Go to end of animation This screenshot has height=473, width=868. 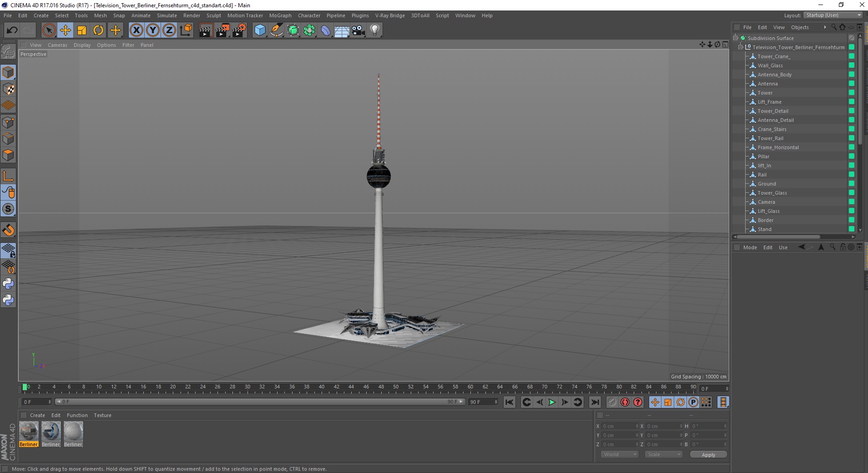pyautogui.click(x=595, y=402)
